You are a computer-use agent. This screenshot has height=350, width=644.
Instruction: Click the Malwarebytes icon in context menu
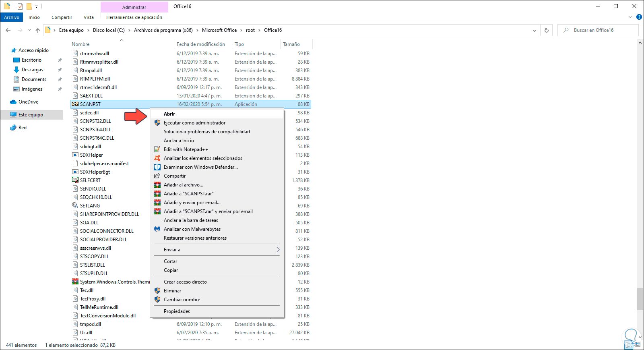tap(157, 229)
